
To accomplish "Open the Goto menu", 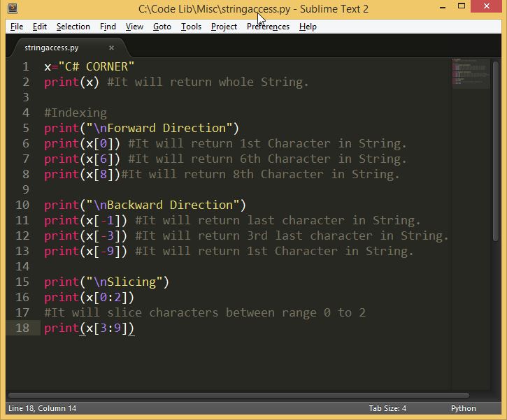I will click(x=162, y=27).
